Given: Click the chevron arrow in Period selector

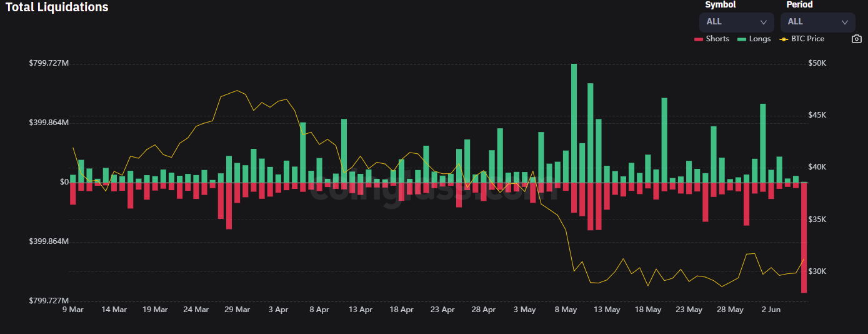Looking at the screenshot, I should pos(844,22).
